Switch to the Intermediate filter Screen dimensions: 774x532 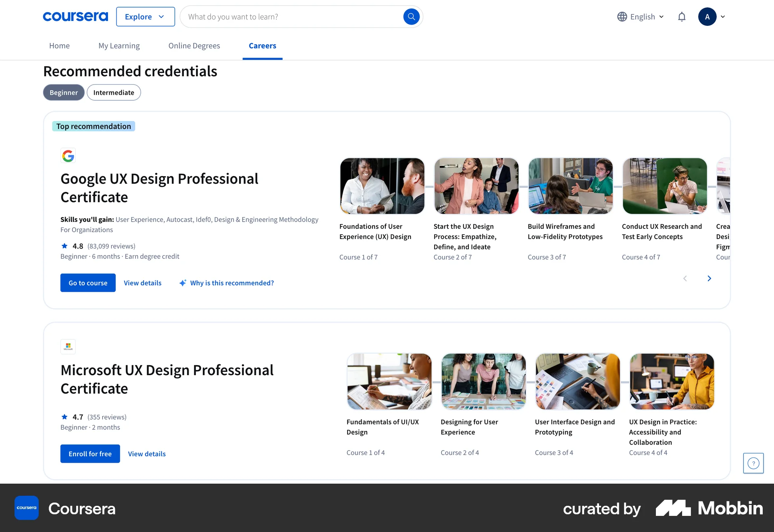pyautogui.click(x=114, y=92)
